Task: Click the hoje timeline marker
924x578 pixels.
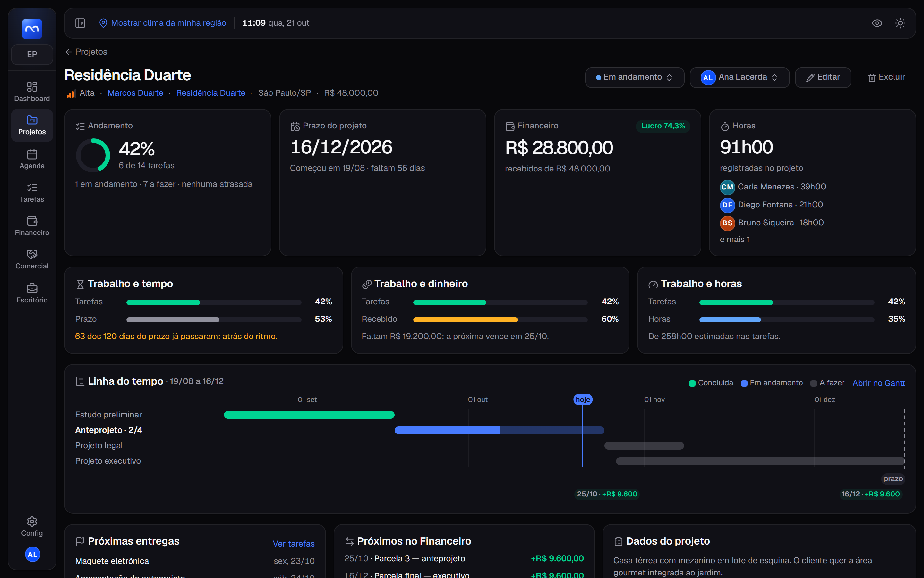Action: 583,399
